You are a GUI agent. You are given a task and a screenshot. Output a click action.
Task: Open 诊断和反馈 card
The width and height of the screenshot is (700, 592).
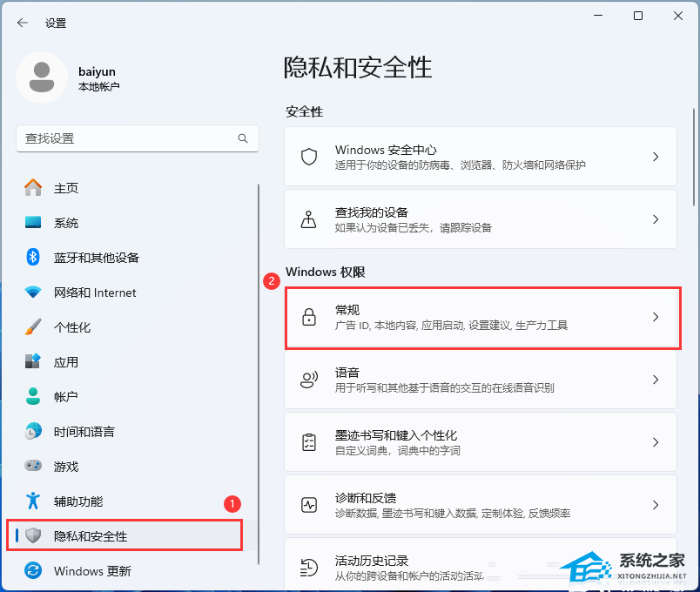[481, 505]
